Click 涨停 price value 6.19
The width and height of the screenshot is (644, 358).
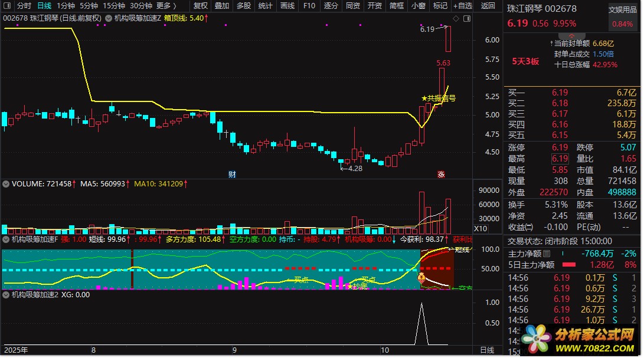pos(560,147)
